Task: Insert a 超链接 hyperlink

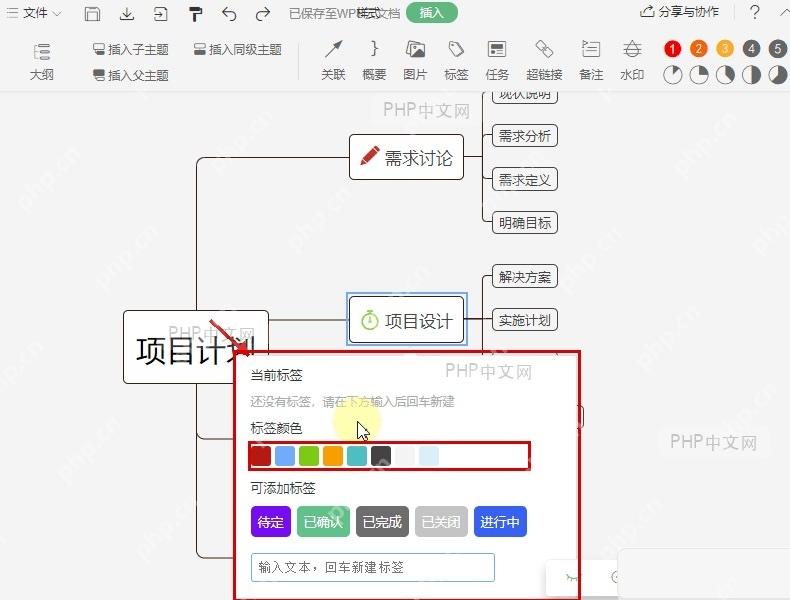Action: click(x=544, y=61)
